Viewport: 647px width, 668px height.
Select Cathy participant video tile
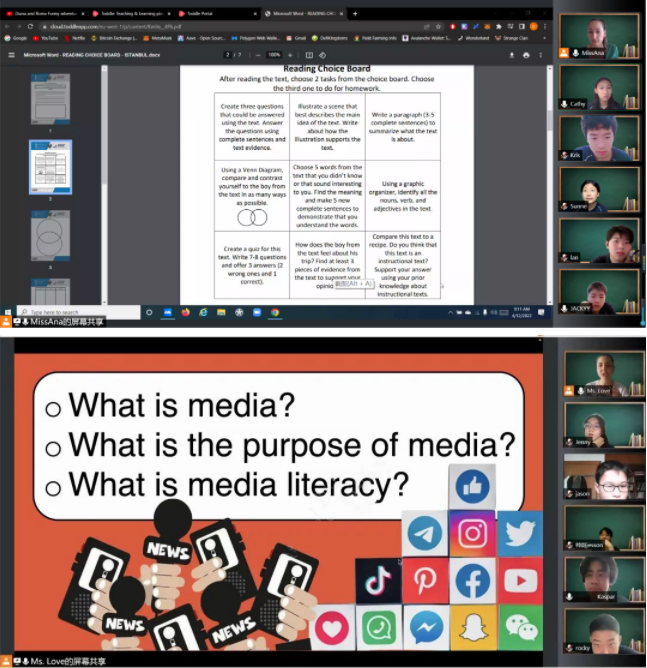[599, 87]
